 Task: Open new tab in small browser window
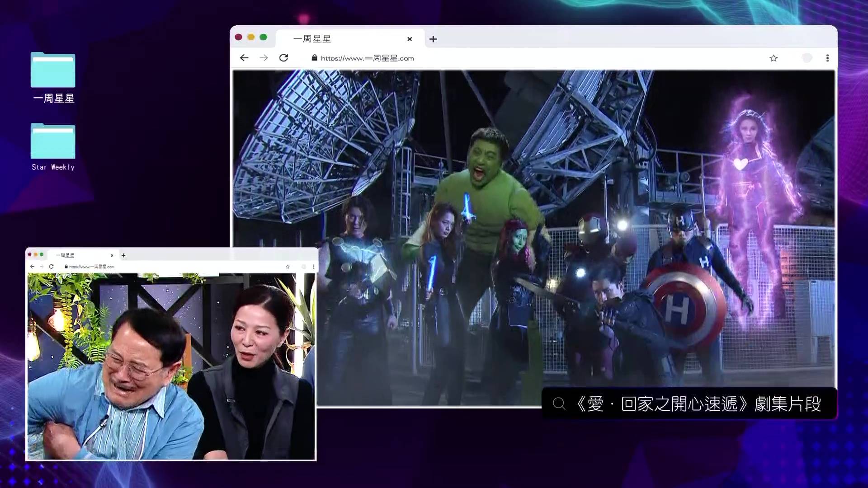tap(123, 255)
